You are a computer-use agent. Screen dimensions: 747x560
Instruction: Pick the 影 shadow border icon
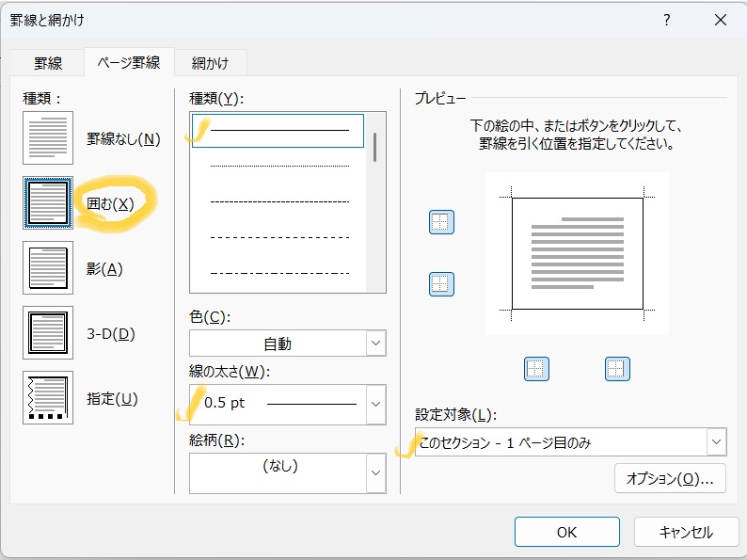tap(48, 267)
